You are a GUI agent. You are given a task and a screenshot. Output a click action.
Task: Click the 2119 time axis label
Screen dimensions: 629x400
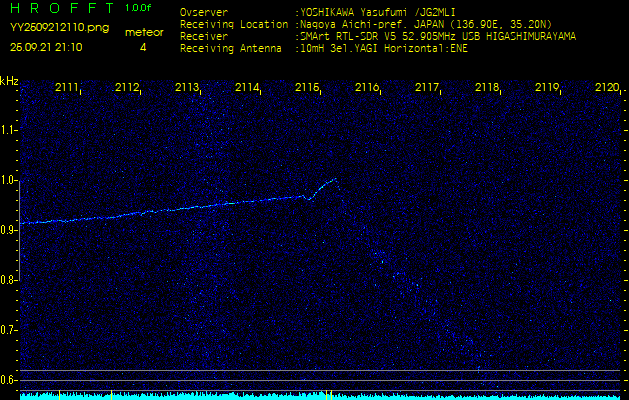[x=547, y=87]
